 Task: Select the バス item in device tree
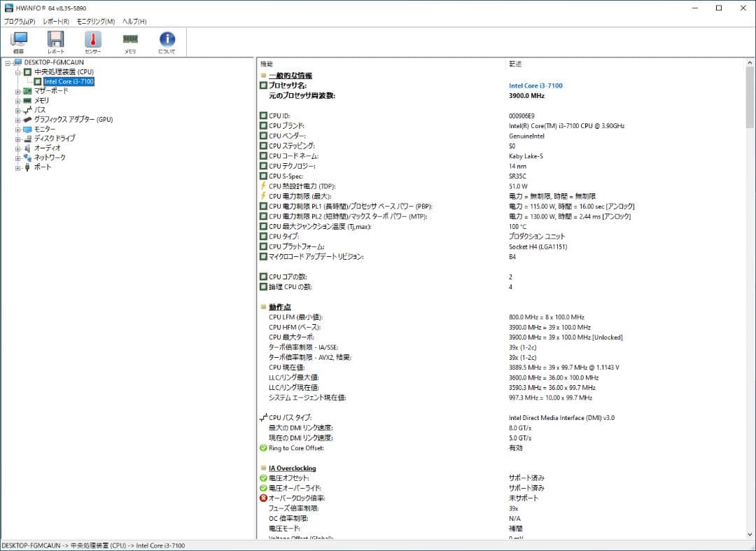coord(40,110)
